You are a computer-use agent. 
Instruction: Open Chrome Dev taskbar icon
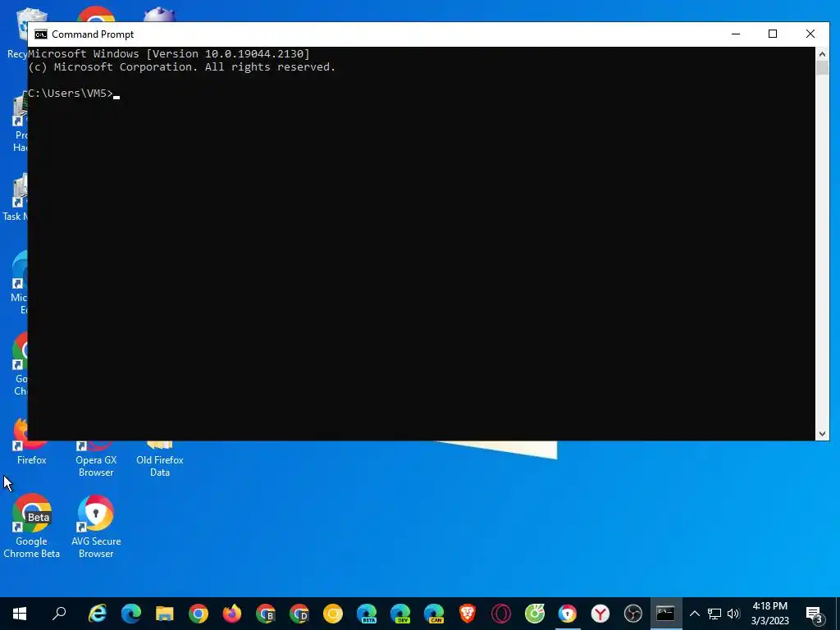[x=299, y=614]
